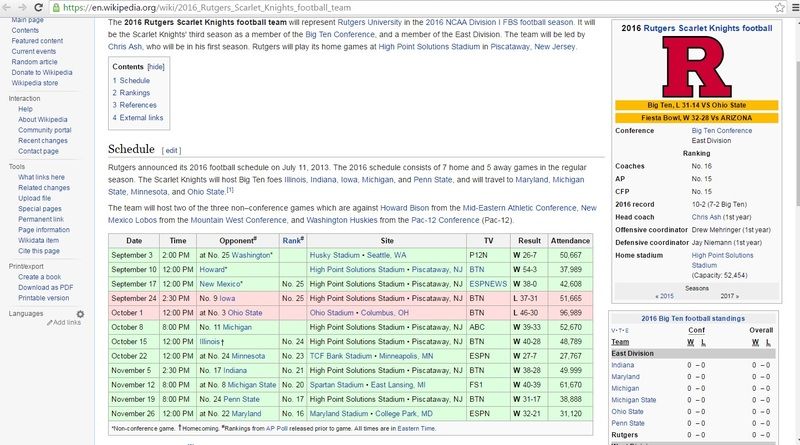Go to the 2017 season link
This screenshot has height=445, width=800.
[730, 296]
